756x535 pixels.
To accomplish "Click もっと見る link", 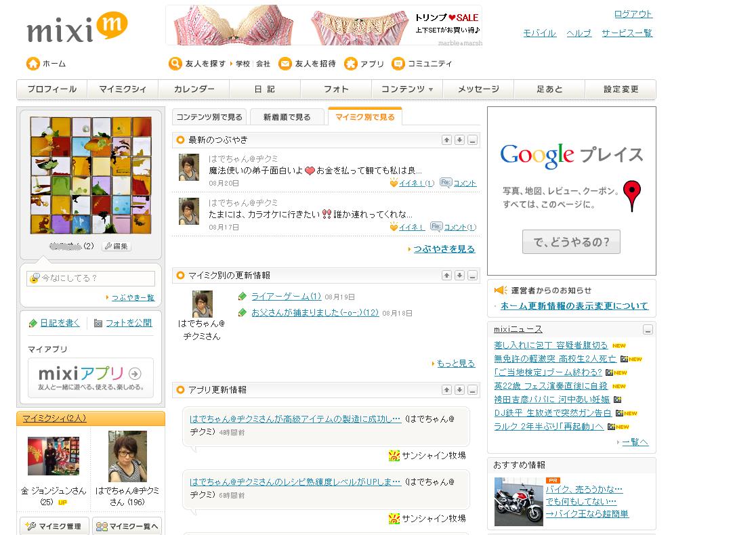I will (456, 364).
